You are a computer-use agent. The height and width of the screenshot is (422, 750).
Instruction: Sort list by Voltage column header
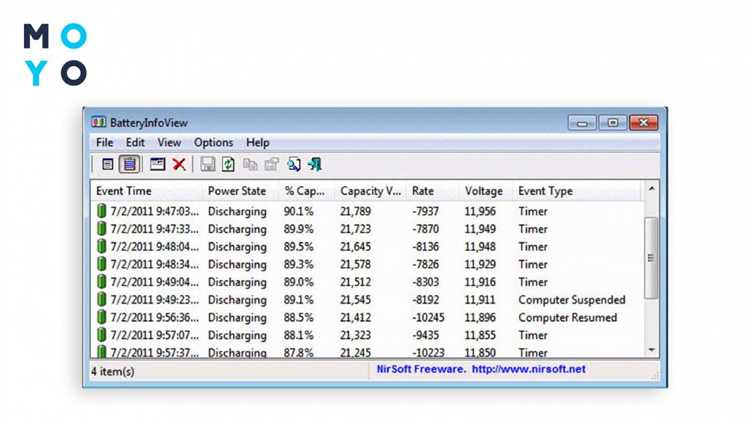click(x=483, y=190)
